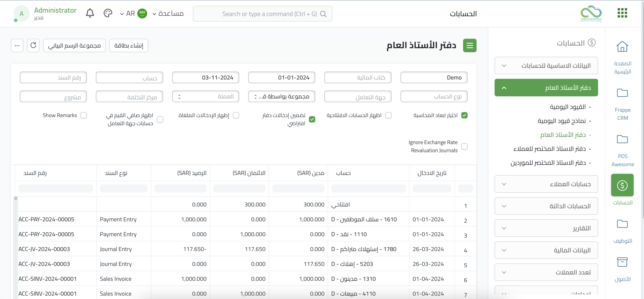The image size is (644, 299).
Task: Open the assets archive box icon
Action: point(622,262)
